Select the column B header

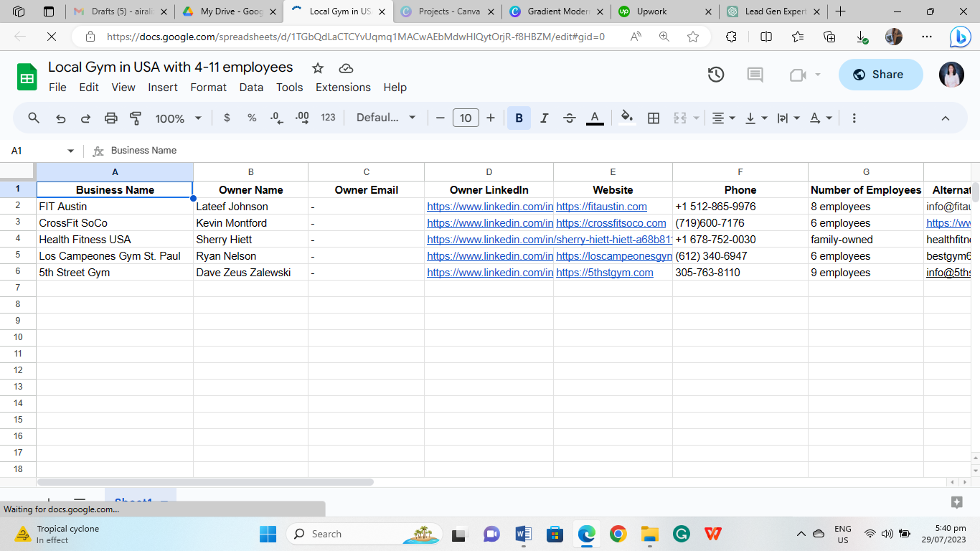pyautogui.click(x=251, y=172)
